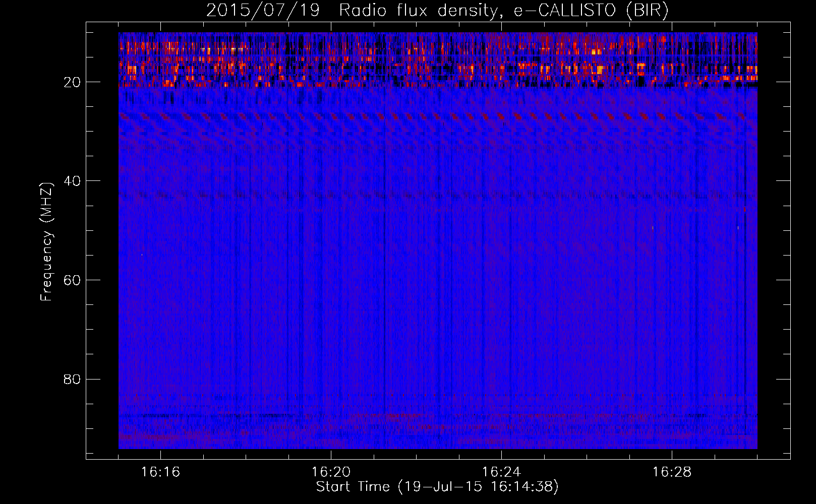Click the 16:28 time tick label
This screenshot has width=816, height=504.
tap(672, 472)
